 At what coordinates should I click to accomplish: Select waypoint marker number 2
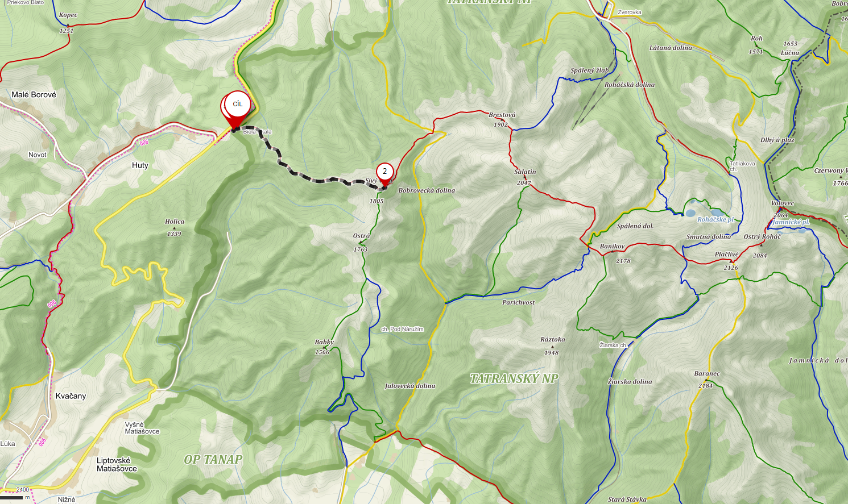click(384, 172)
